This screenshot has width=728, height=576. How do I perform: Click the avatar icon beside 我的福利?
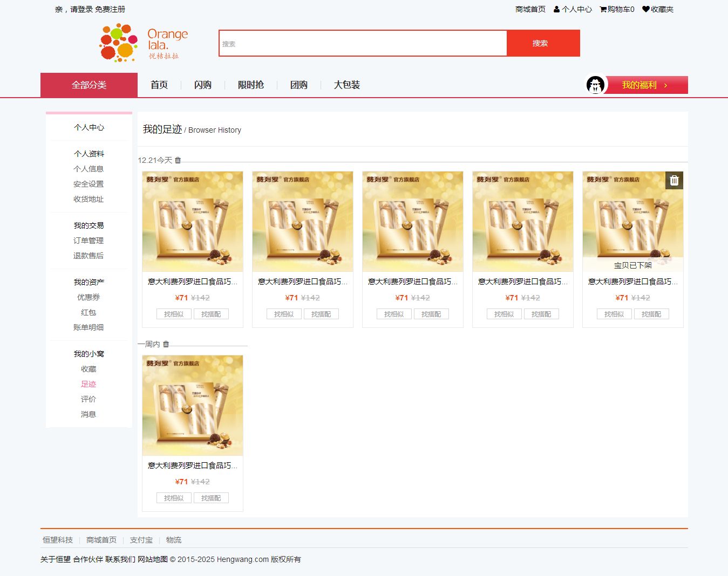(x=596, y=85)
